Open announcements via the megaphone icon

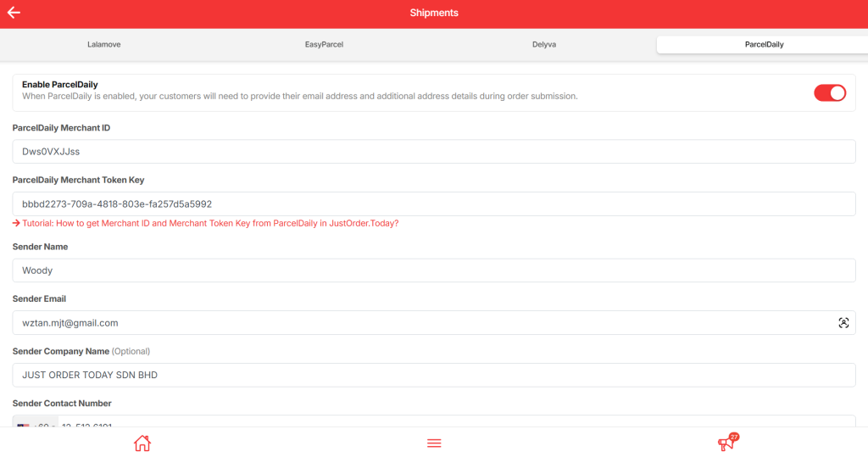tap(726, 443)
